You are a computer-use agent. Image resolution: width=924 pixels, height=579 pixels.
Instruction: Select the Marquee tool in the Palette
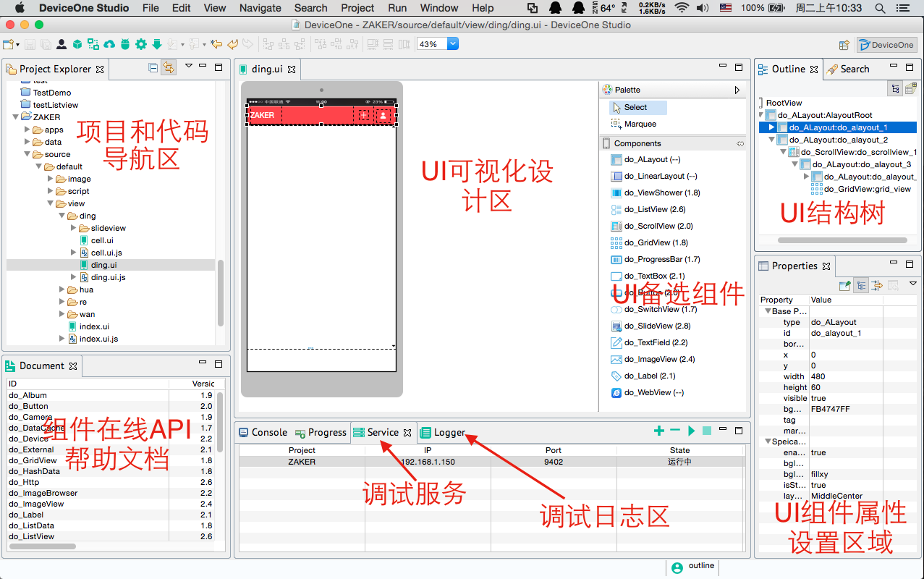pyautogui.click(x=640, y=124)
